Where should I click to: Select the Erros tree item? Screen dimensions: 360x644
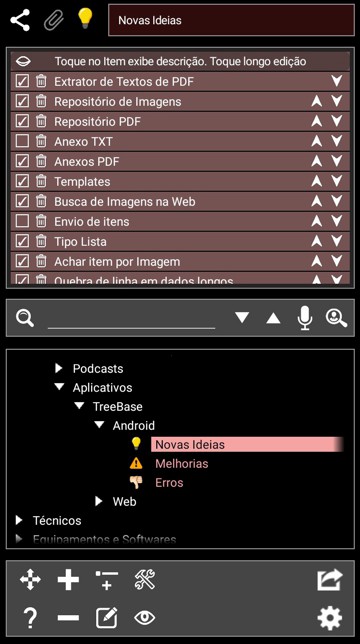tap(169, 483)
